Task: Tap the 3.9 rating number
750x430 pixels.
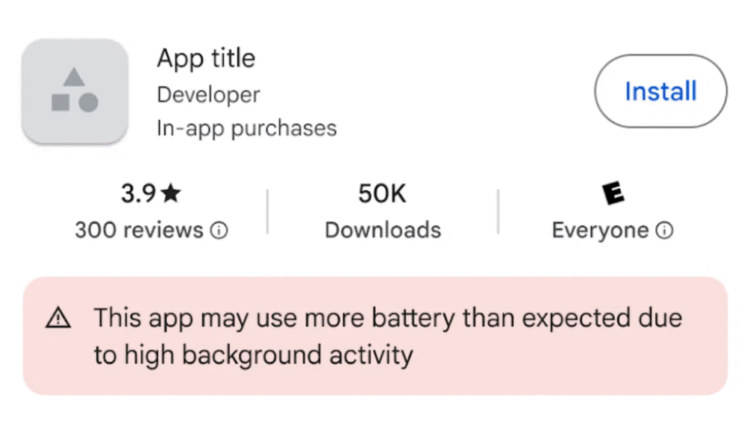Action: click(x=139, y=193)
